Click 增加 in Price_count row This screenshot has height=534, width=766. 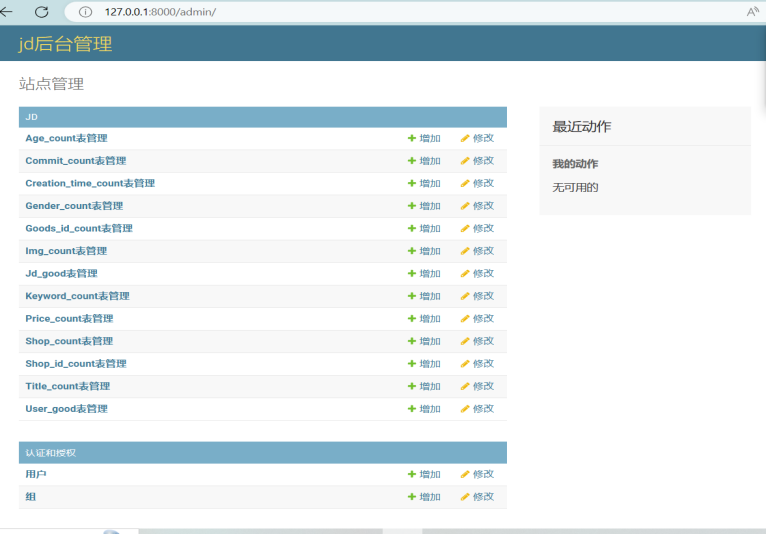424,319
